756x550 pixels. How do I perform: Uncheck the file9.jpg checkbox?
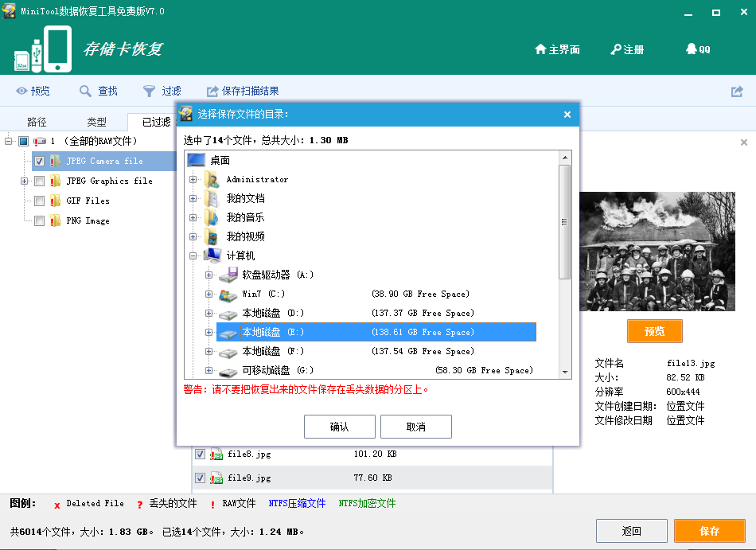point(200,478)
